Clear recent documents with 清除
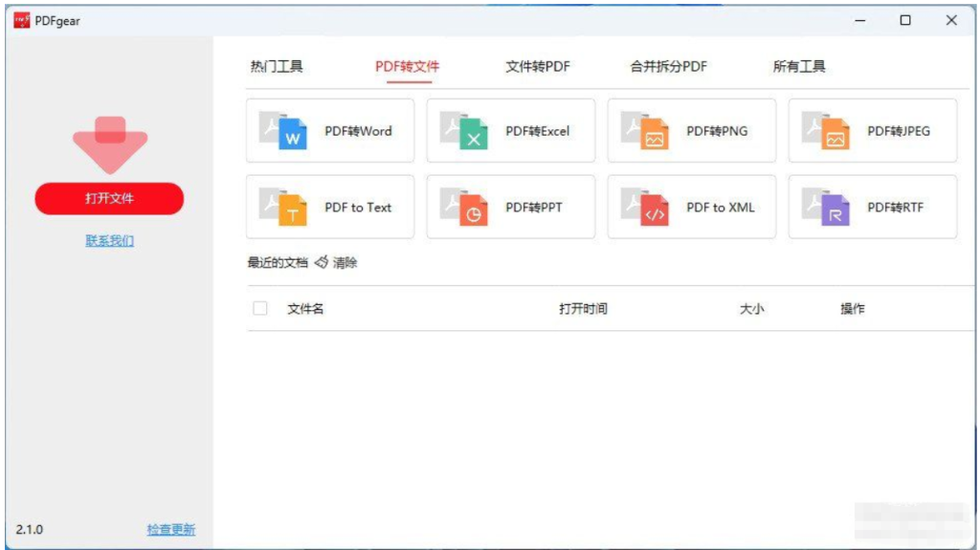 pyautogui.click(x=345, y=262)
